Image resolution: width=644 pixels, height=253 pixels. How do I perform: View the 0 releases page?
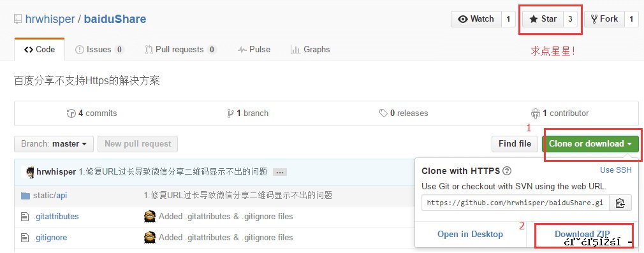coord(404,113)
